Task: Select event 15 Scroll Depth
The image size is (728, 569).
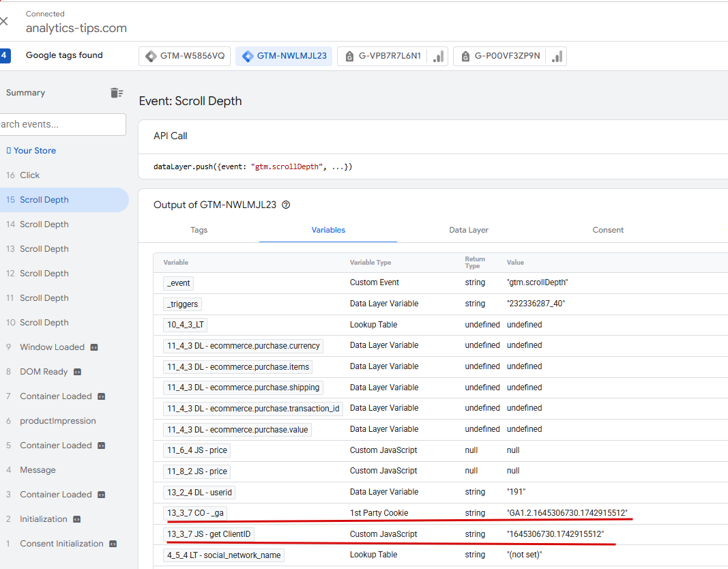Action: pyautogui.click(x=64, y=200)
